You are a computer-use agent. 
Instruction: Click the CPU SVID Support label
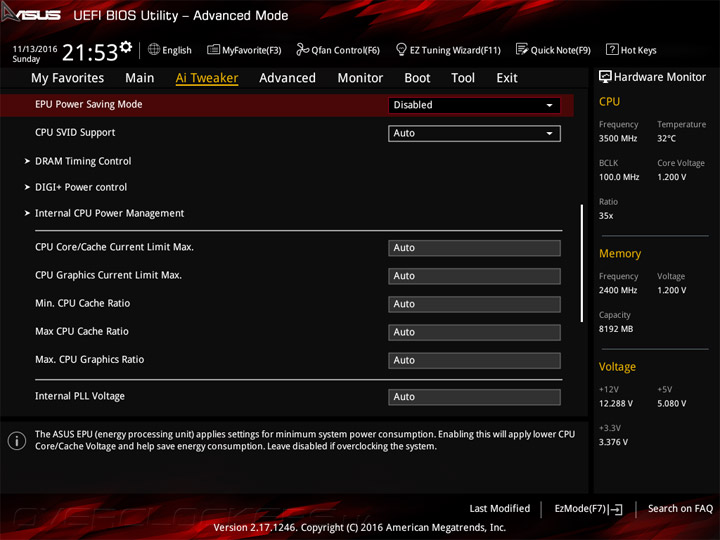point(75,133)
